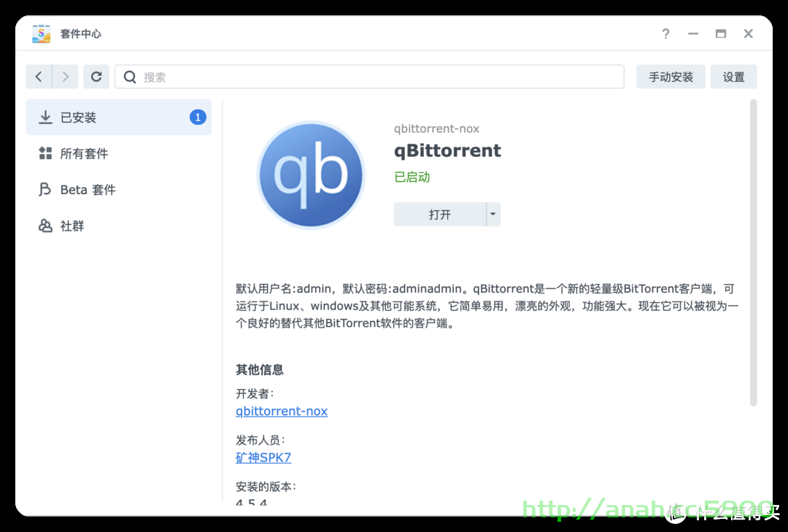The image size is (788, 532).
Task: Click the 手动安装 button
Action: point(671,77)
